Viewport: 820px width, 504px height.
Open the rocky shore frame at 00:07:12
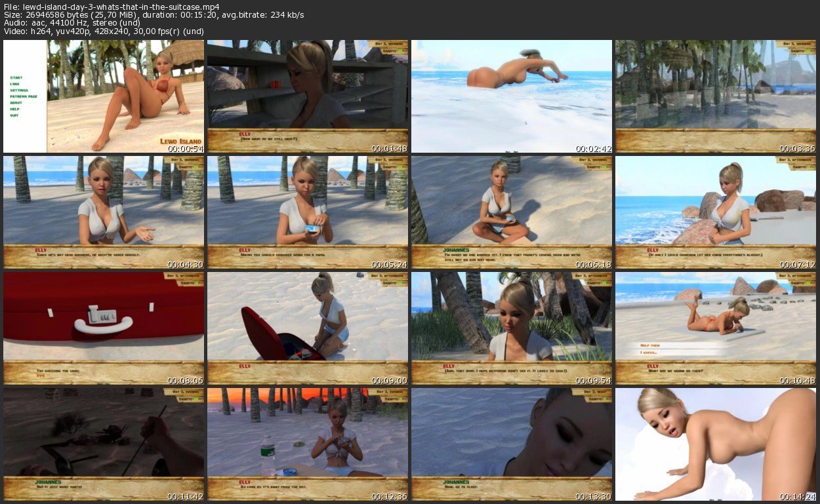click(715, 212)
